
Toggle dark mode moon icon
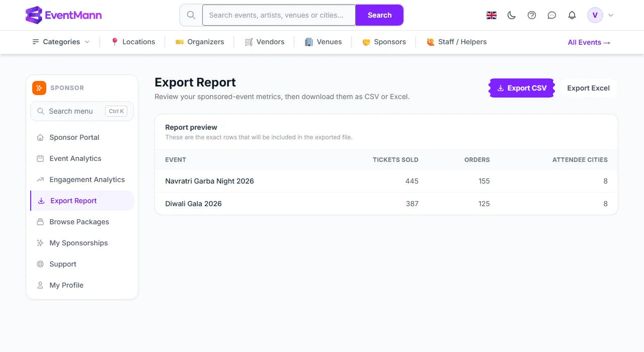click(x=512, y=15)
